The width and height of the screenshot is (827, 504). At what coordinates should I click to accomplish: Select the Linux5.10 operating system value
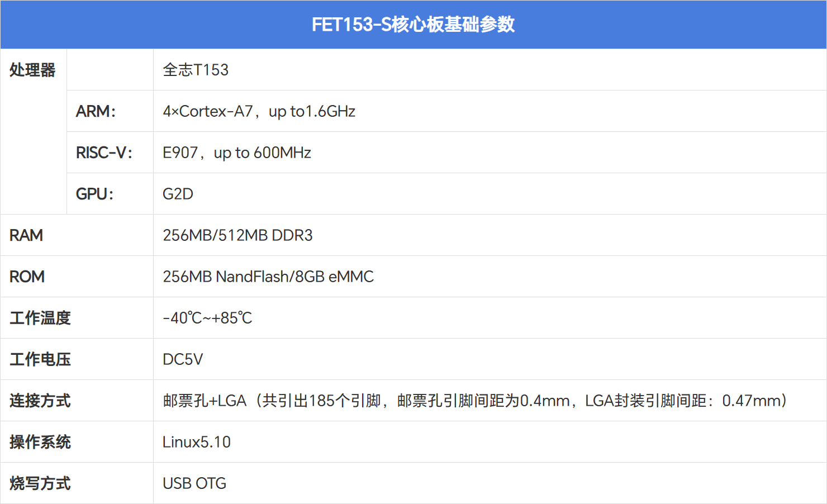pos(197,442)
